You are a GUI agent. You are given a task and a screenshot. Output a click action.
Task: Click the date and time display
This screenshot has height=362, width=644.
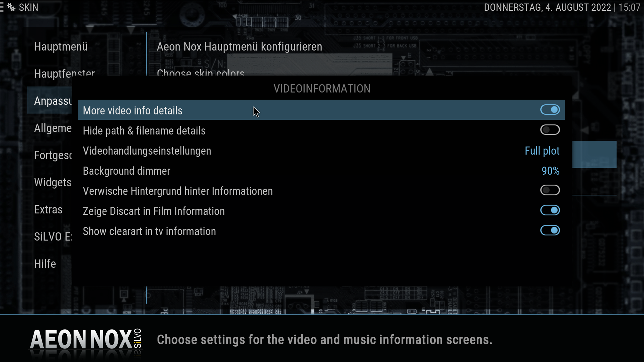(562, 7)
